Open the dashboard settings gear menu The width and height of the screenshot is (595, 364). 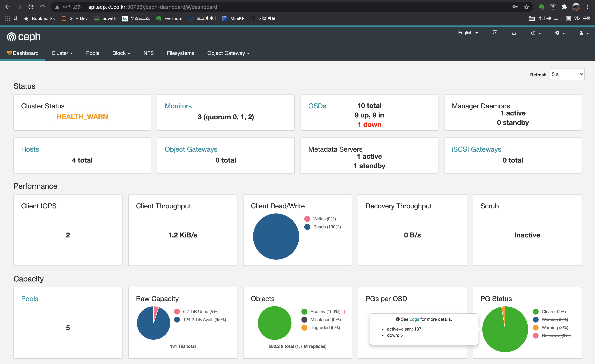(x=560, y=33)
